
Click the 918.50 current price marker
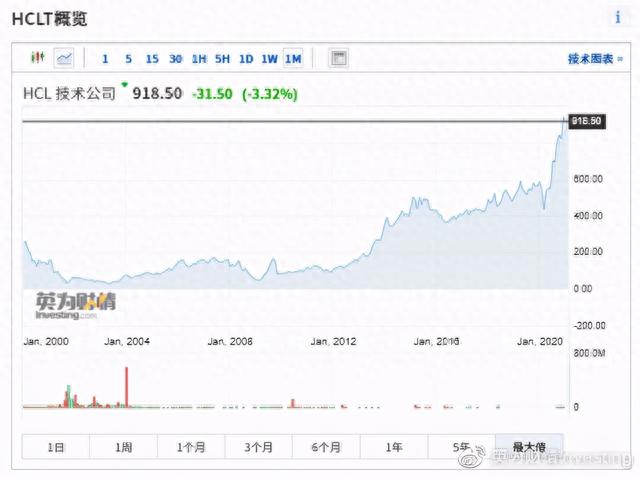[585, 121]
